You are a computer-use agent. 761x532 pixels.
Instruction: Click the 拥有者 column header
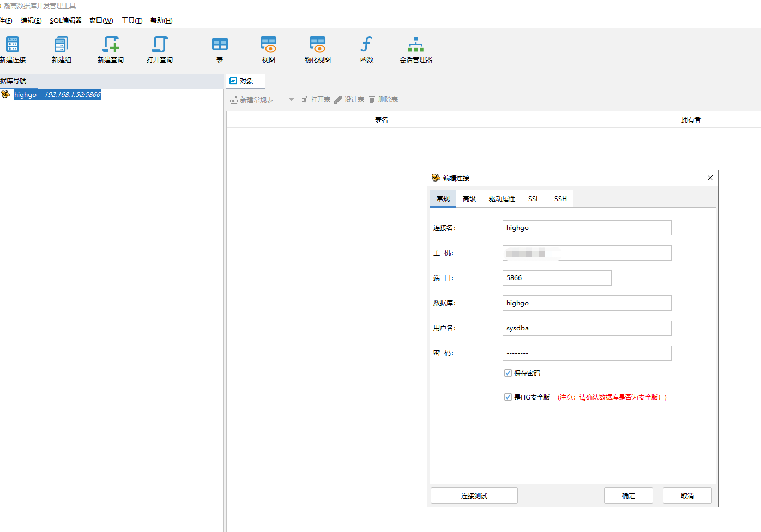[691, 119]
